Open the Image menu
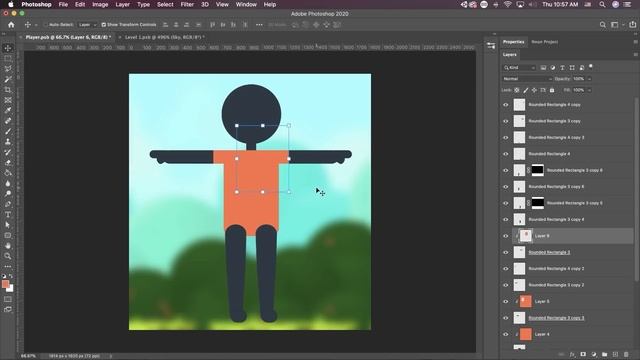Viewport: 640px width, 360px height. pos(100,4)
